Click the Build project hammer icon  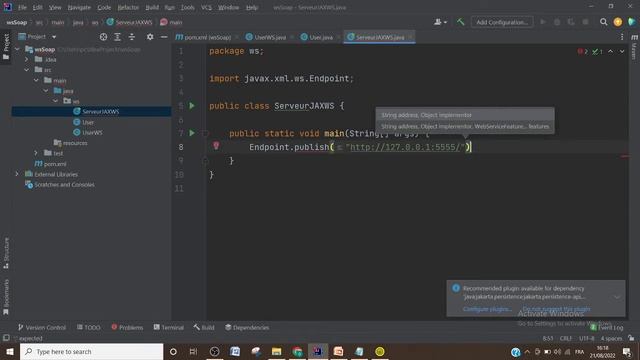pyautogui.click(x=460, y=22)
